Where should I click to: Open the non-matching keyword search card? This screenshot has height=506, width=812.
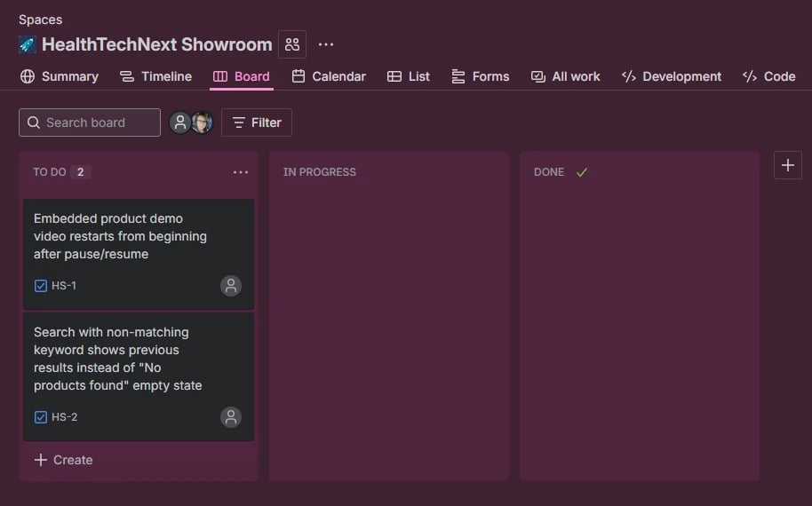[x=139, y=376]
